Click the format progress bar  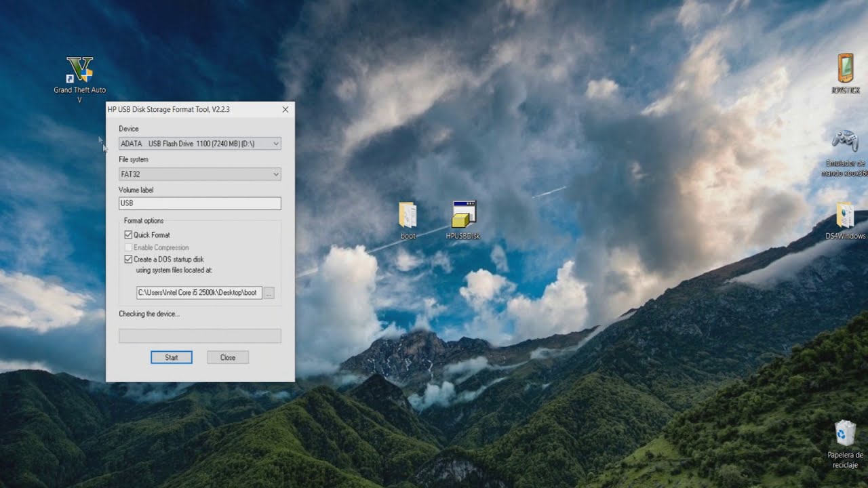pos(199,336)
